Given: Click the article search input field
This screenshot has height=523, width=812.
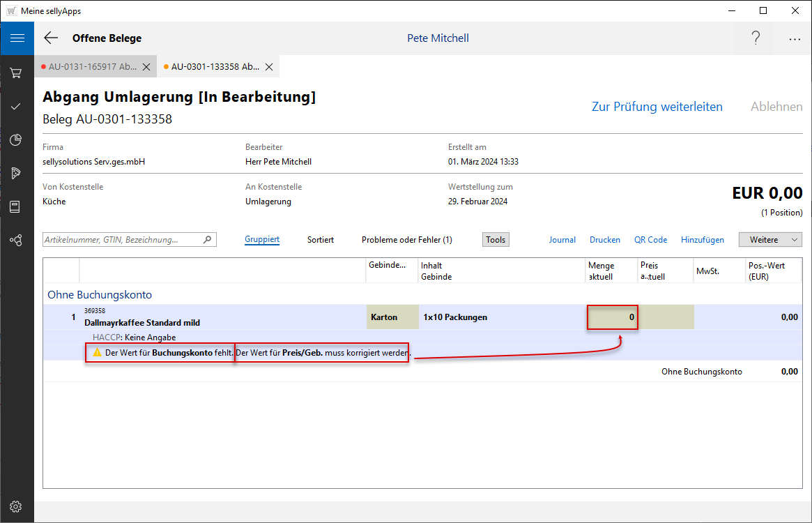Looking at the screenshot, I should (123, 239).
